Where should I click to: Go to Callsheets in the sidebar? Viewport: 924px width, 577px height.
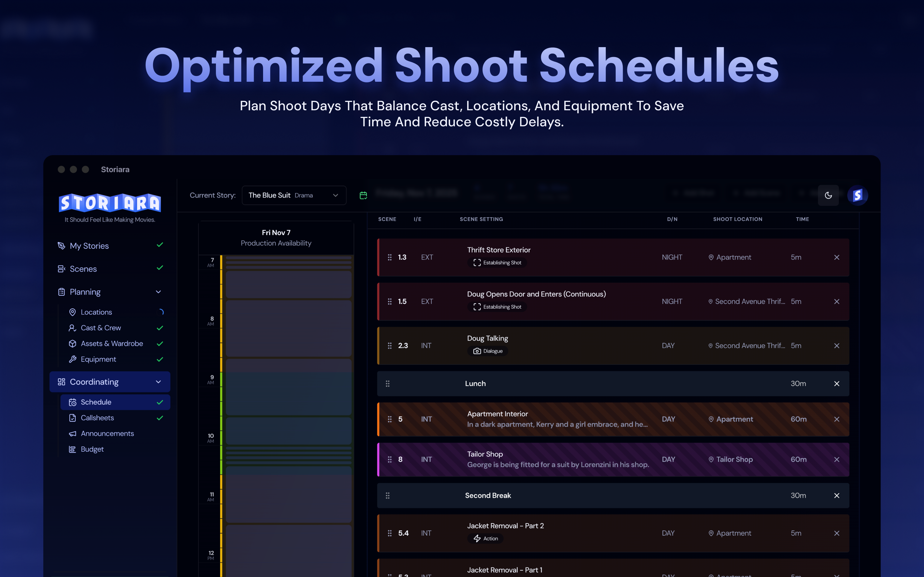click(x=97, y=418)
